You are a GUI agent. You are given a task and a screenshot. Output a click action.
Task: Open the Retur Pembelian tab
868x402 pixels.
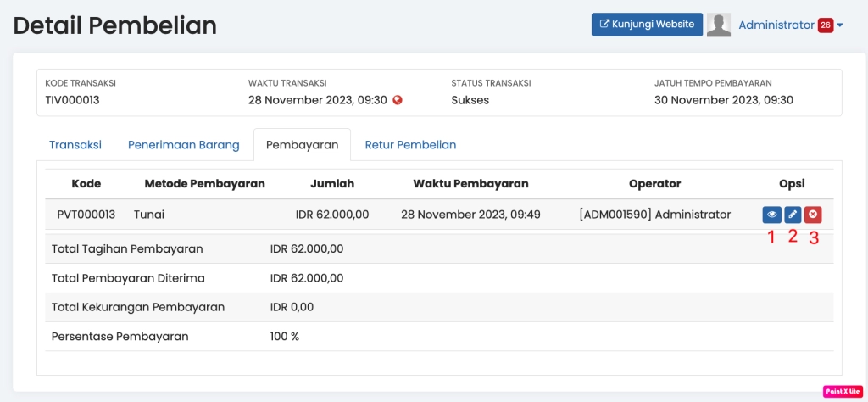(411, 145)
